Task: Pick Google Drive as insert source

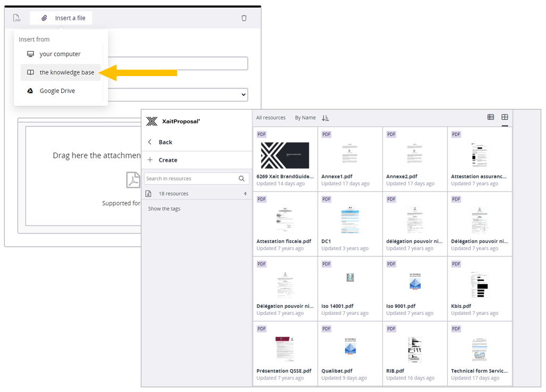Action: (x=57, y=91)
